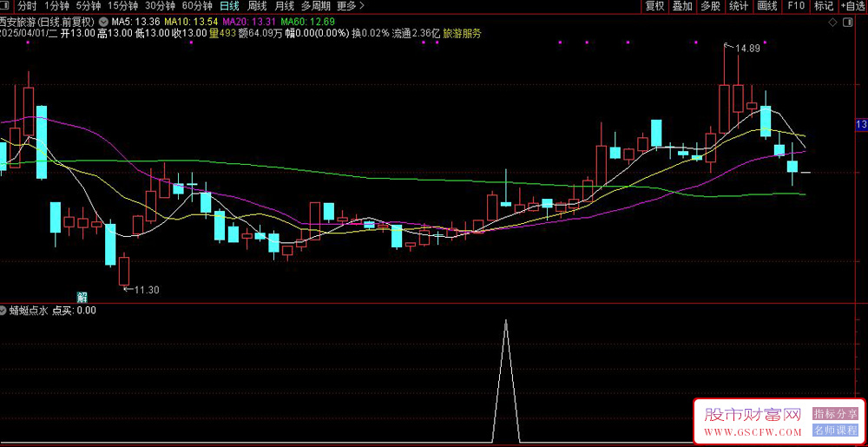Click the 14.89 high price label

tap(747, 49)
